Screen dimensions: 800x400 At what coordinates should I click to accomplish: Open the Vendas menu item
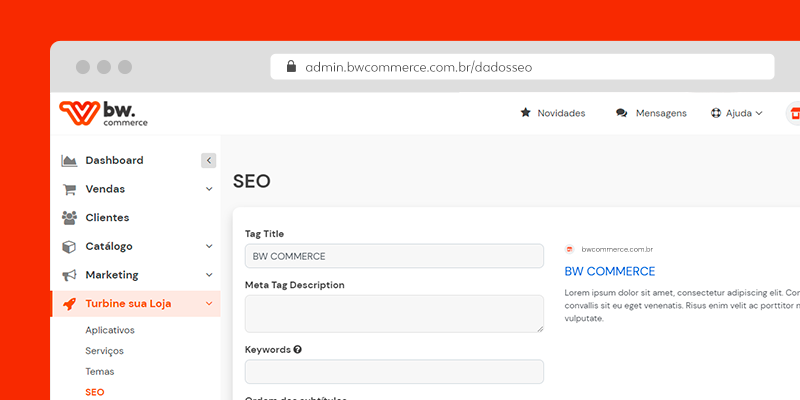pyautogui.click(x=105, y=189)
